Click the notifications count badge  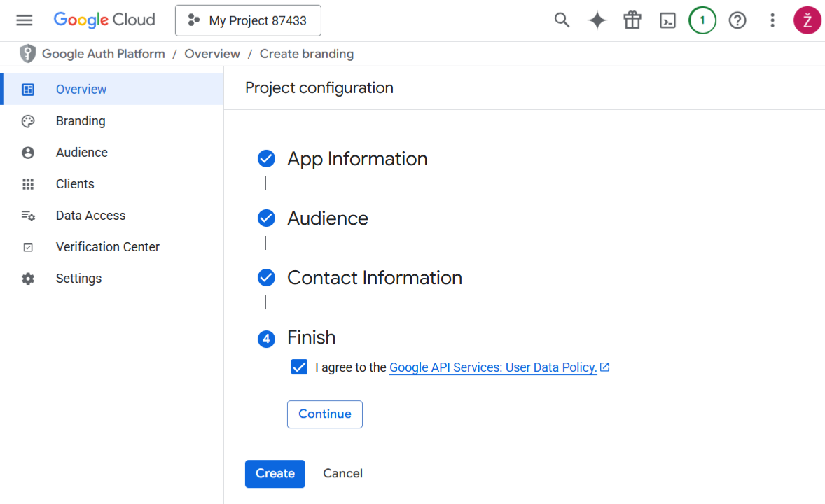click(x=702, y=20)
